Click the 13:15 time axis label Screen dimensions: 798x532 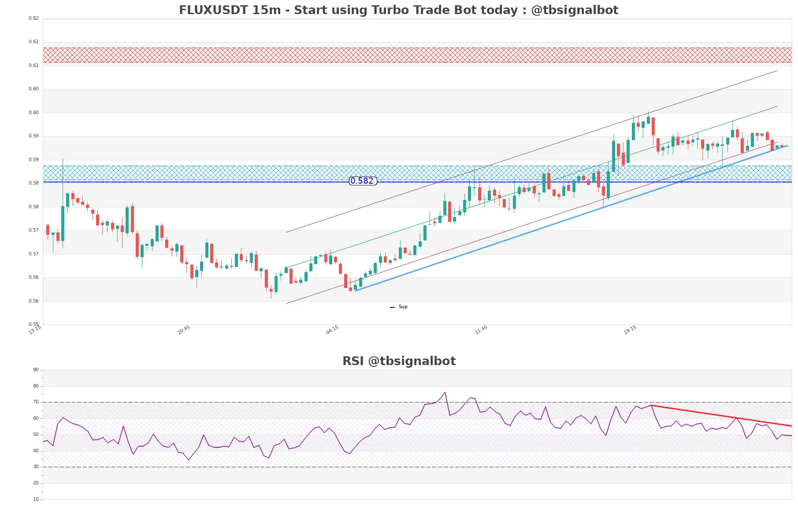[x=35, y=330]
